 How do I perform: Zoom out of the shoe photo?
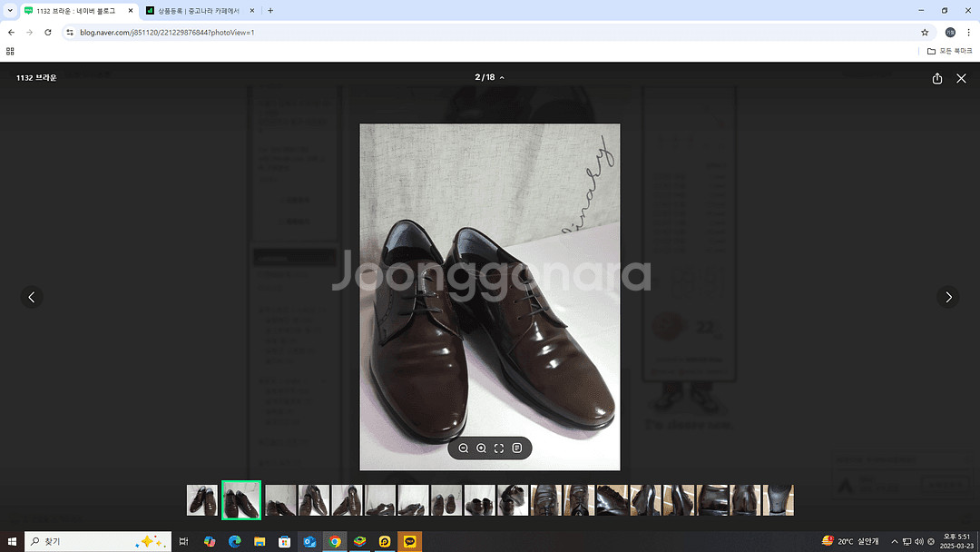463,448
